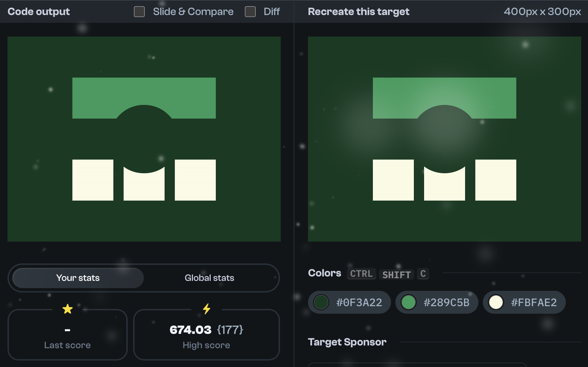Click the green circle inside the #289C5B chip

[409, 302]
